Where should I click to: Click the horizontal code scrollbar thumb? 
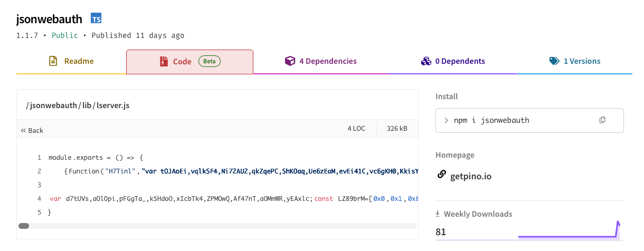24,226
